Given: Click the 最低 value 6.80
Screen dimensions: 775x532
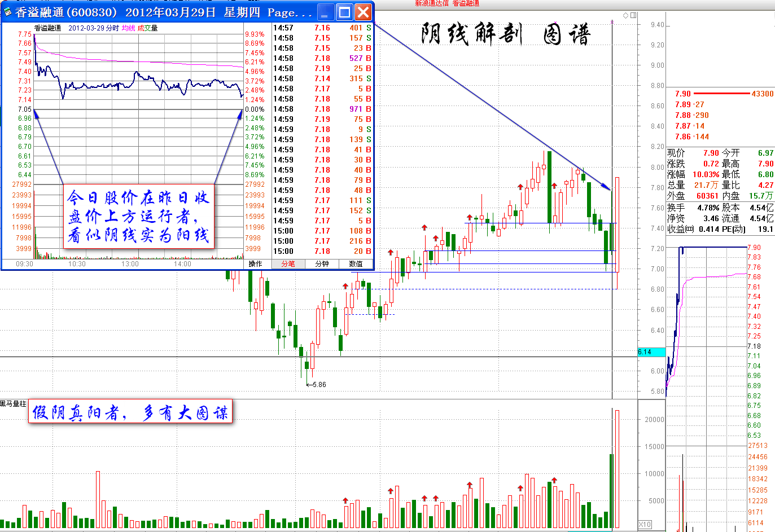Looking at the screenshot, I should [x=765, y=174].
